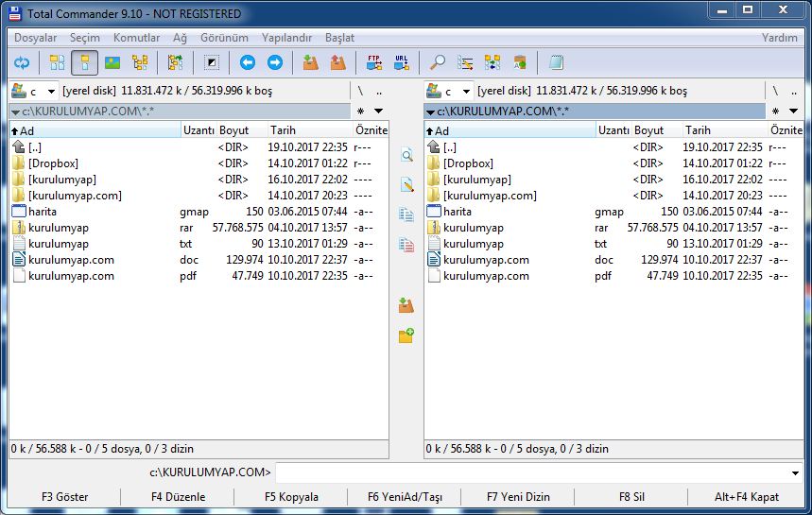Open the Seçim menu
The image size is (812, 515).
click(x=85, y=38)
